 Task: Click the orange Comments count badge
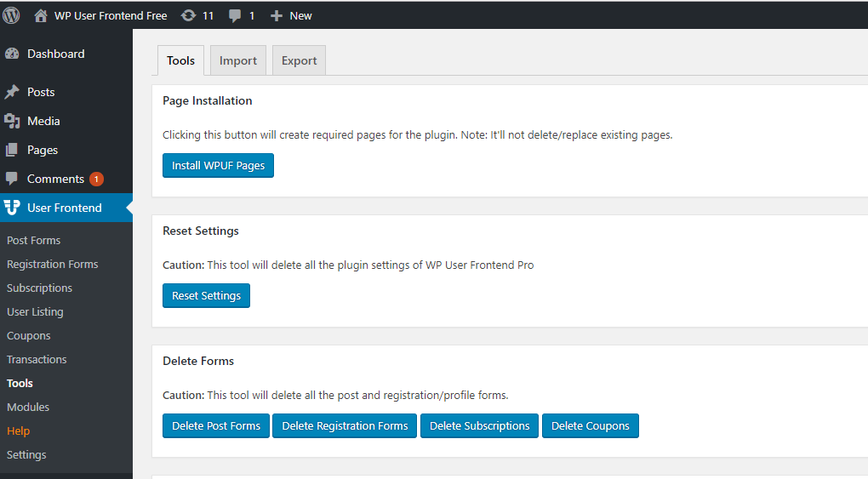click(x=96, y=179)
